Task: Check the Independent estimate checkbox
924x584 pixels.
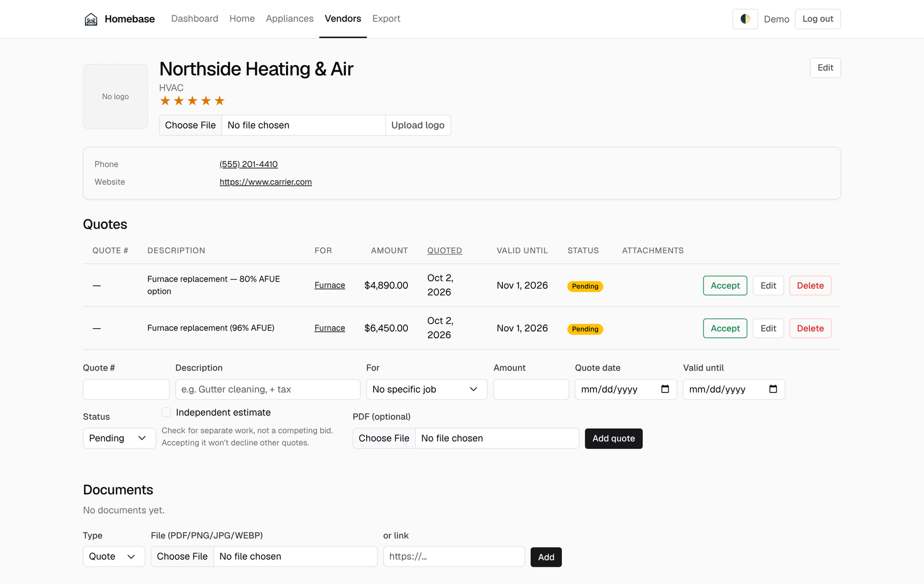Action: (166, 412)
